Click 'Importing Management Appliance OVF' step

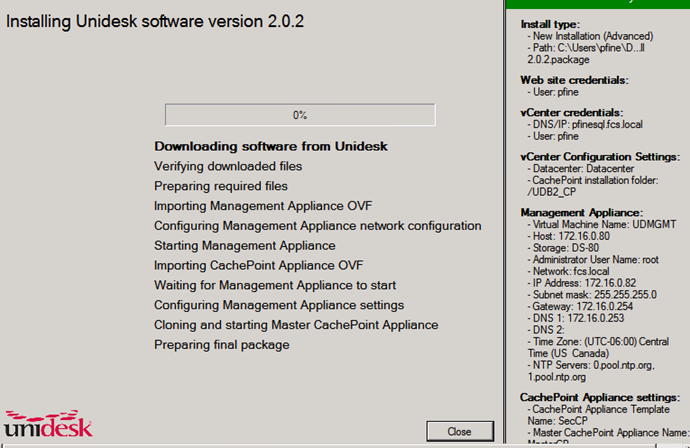(x=263, y=206)
